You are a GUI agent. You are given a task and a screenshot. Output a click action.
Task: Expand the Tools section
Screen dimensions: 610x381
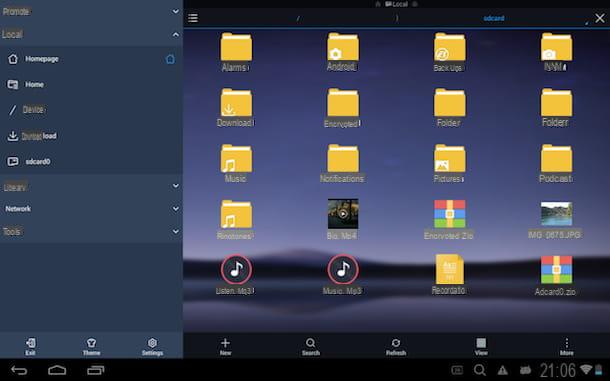(x=176, y=232)
